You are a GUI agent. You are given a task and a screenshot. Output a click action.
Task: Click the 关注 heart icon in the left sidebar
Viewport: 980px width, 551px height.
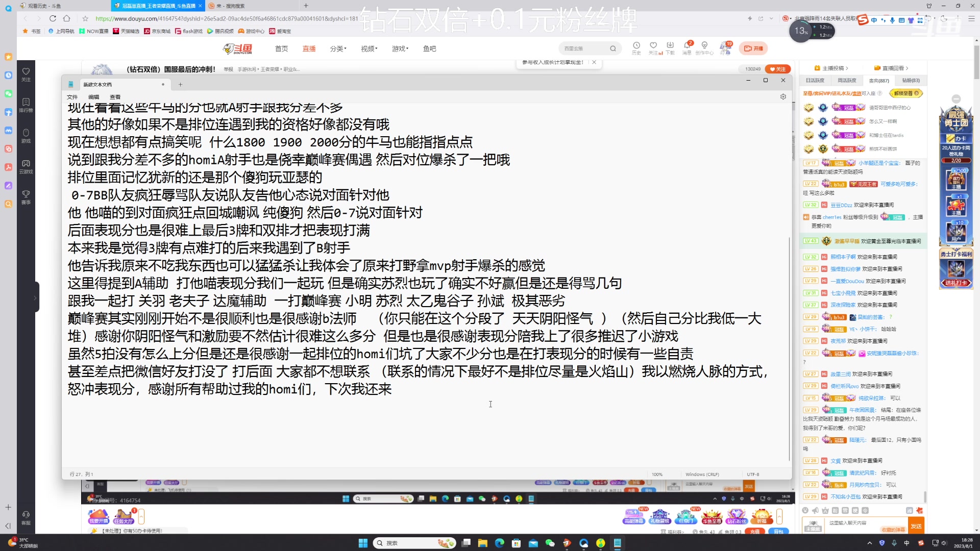pos(26,74)
